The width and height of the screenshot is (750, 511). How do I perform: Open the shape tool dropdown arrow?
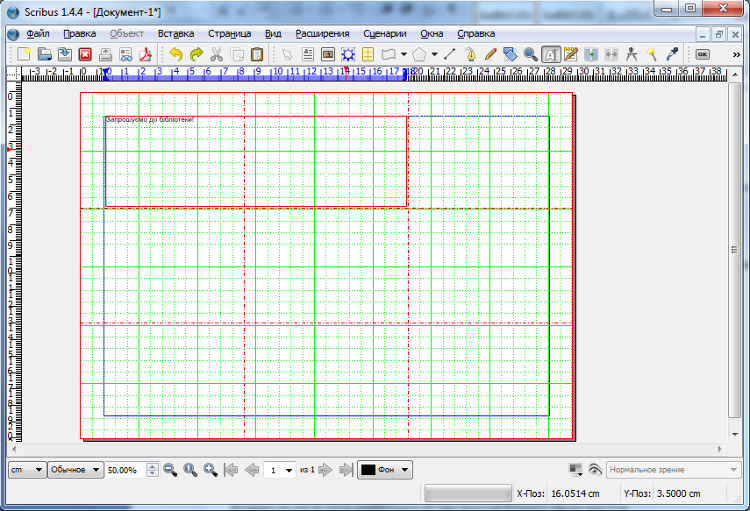pos(403,54)
